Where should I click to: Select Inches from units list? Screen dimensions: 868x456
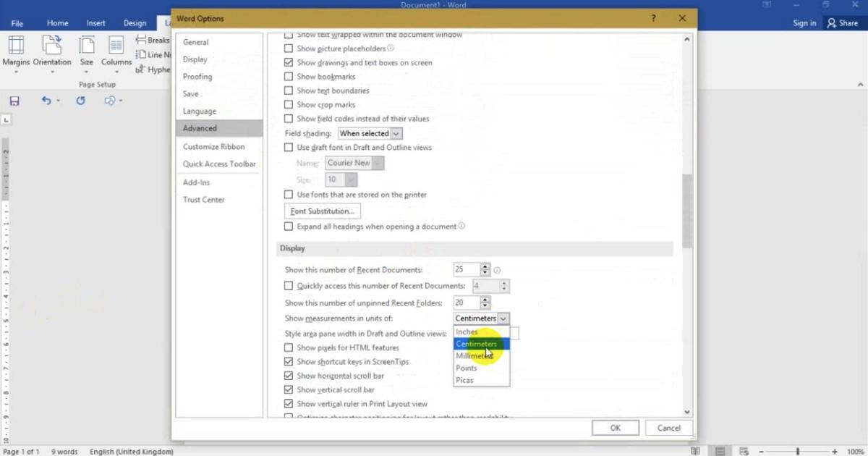coord(482,332)
